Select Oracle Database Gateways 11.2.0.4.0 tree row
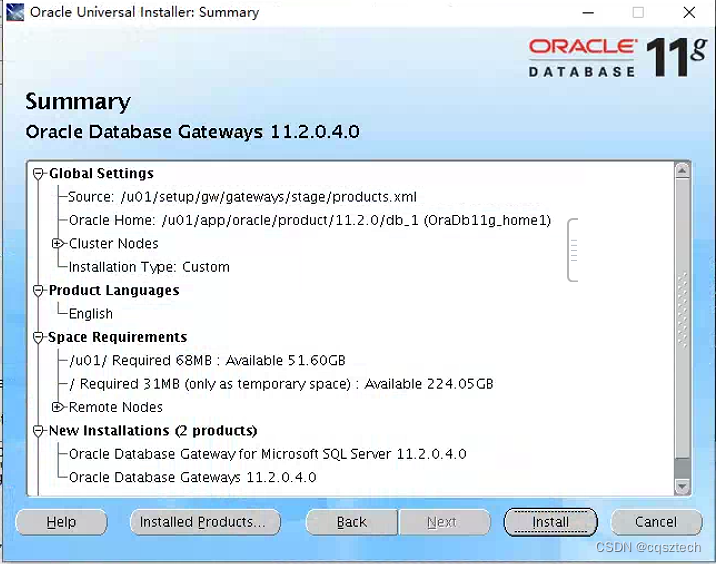Viewport: 716px width, 564px height. (192, 477)
